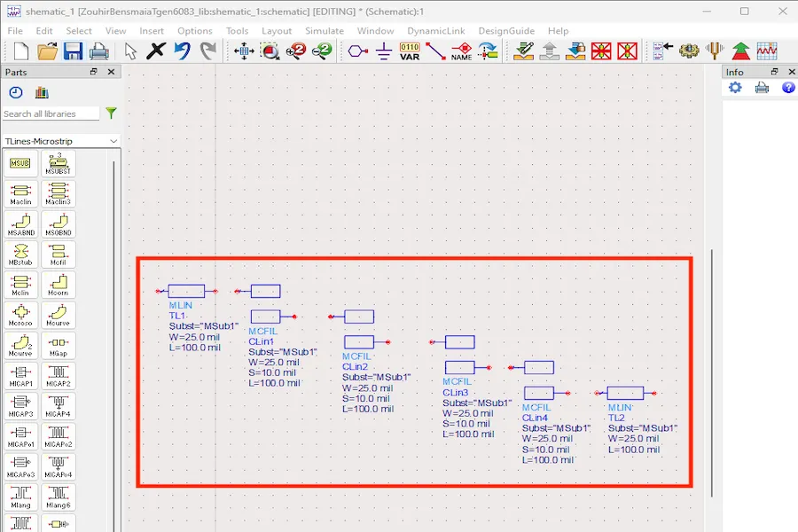Print from the Info panel printer icon
The image size is (798, 532).
coord(762,88)
